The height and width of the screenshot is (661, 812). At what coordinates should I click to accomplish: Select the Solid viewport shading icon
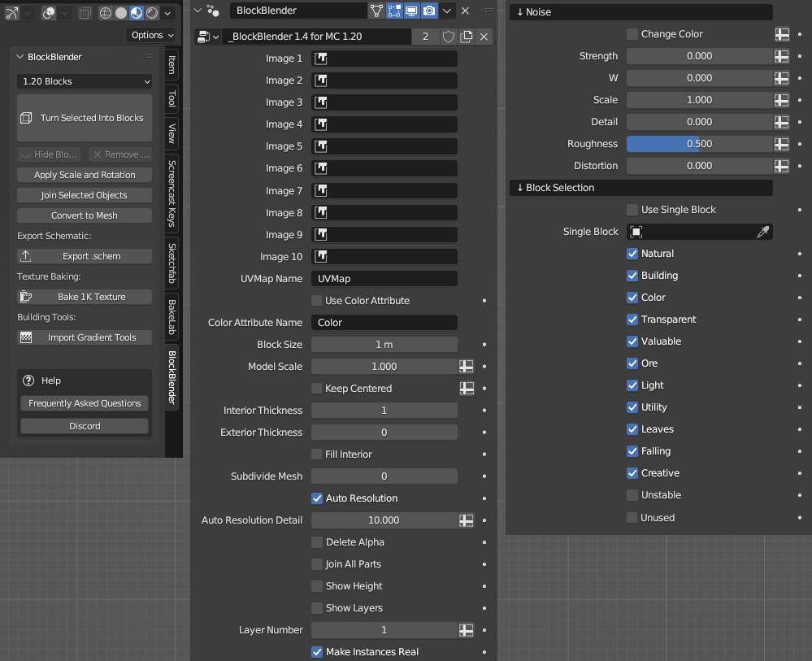coord(121,13)
